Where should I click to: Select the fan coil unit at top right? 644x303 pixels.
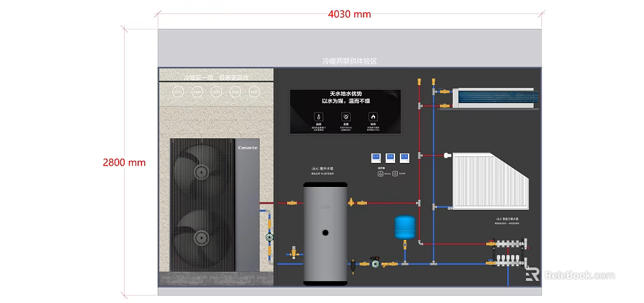[495, 99]
